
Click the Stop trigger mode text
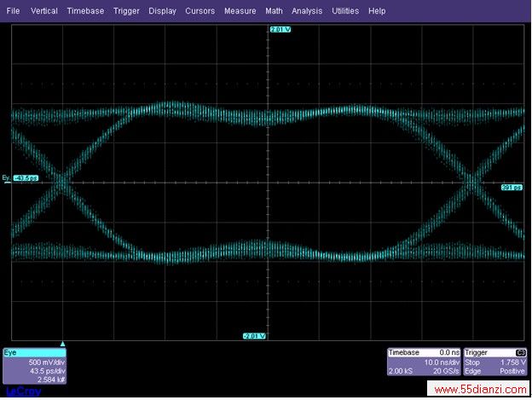(472, 362)
